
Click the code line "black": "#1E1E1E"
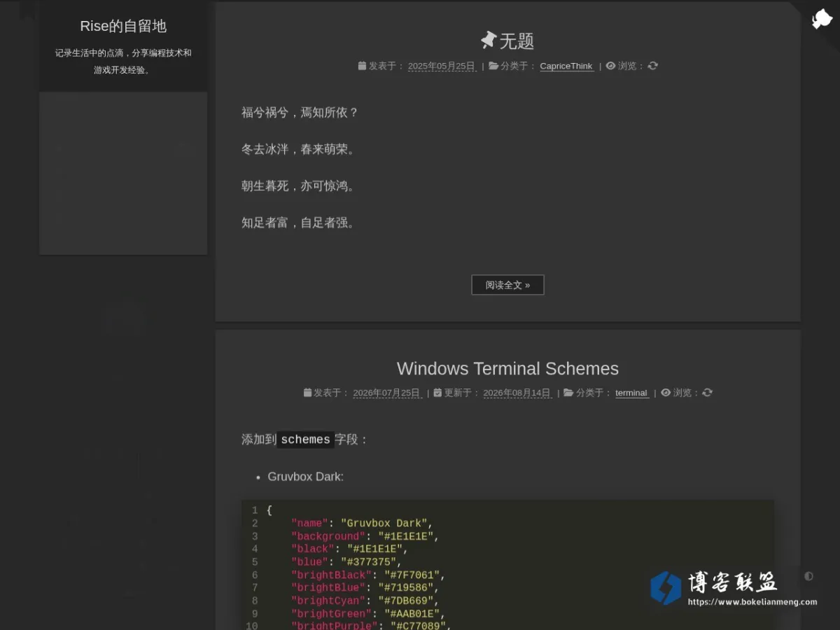tap(349, 549)
